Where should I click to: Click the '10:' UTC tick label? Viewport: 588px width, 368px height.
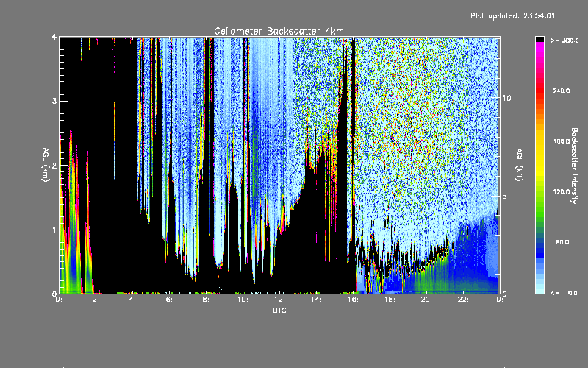pos(243,300)
